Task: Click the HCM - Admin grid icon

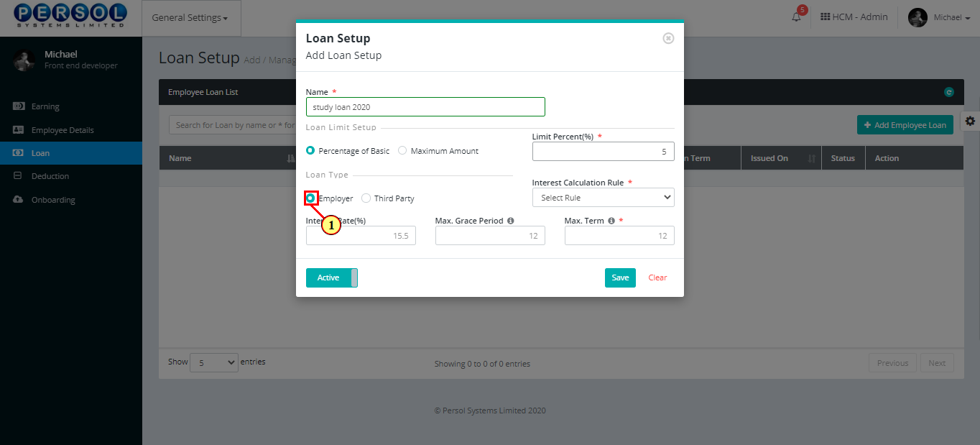Action: coord(825,17)
